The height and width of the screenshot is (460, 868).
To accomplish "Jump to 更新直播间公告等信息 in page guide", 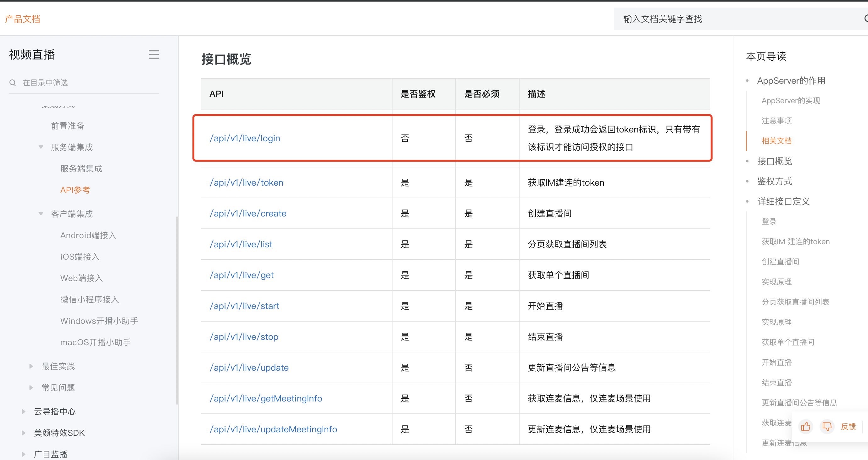I will [799, 402].
